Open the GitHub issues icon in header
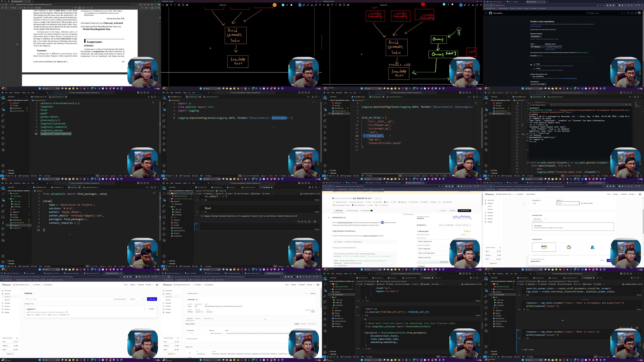Viewport: 644px width, 362px height. (629, 13)
